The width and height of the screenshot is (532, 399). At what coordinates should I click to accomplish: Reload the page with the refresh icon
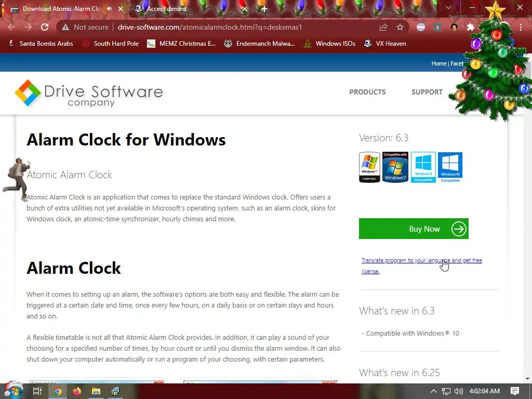coord(45,27)
